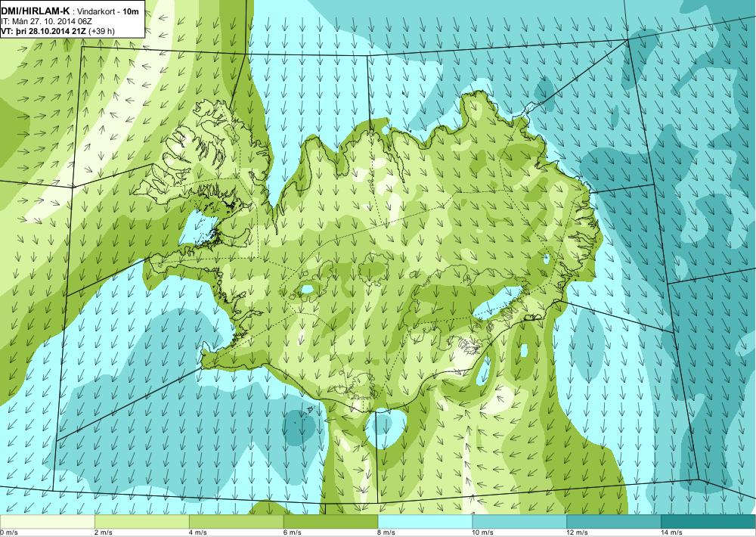Click the Vindarkort - 10m label
756x537 pixels.
107,12
